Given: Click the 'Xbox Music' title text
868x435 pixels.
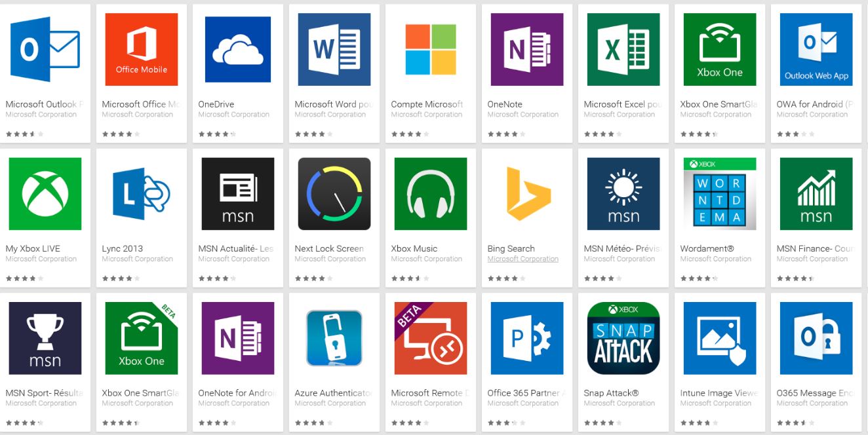Looking at the screenshot, I should point(414,248).
